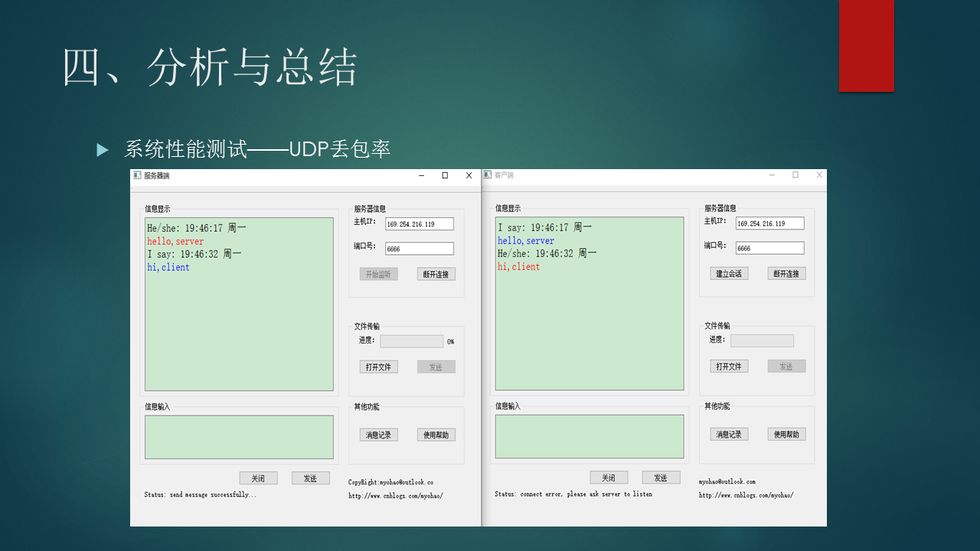Open 消息记录 in the client window
The height and width of the screenshot is (551, 980).
pyautogui.click(x=729, y=434)
